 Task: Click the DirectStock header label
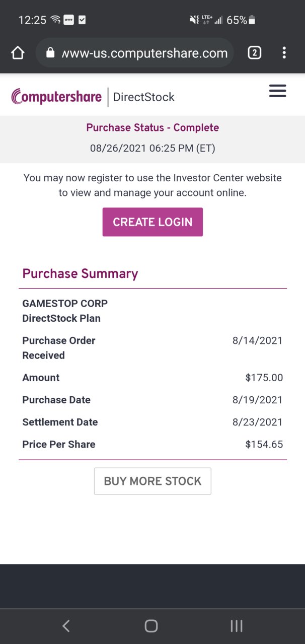tap(144, 97)
